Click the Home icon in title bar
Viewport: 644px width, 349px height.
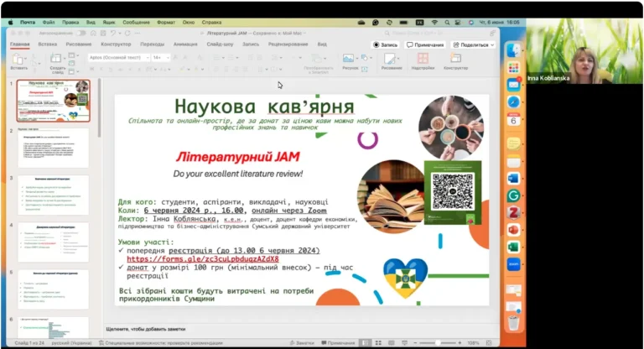pyautogui.click(x=94, y=33)
